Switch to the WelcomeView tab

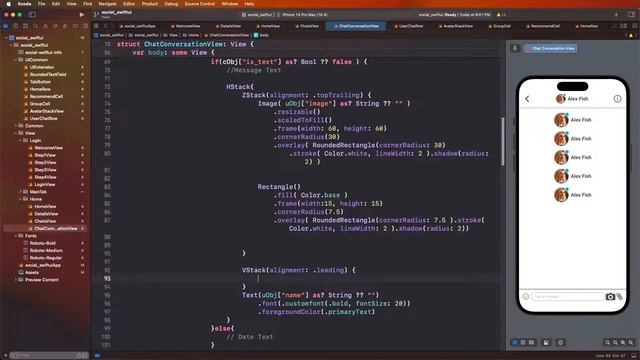tap(185, 26)
